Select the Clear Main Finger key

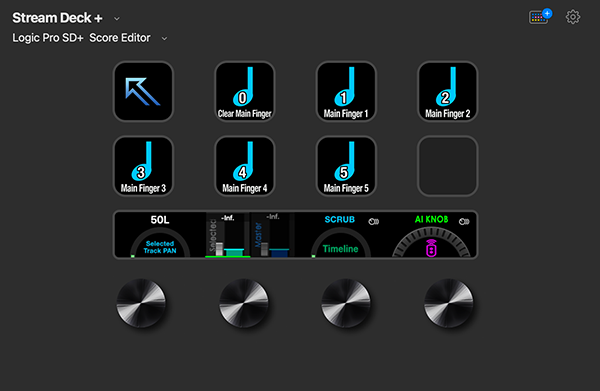pyautogui.click(x=245, y=91)
